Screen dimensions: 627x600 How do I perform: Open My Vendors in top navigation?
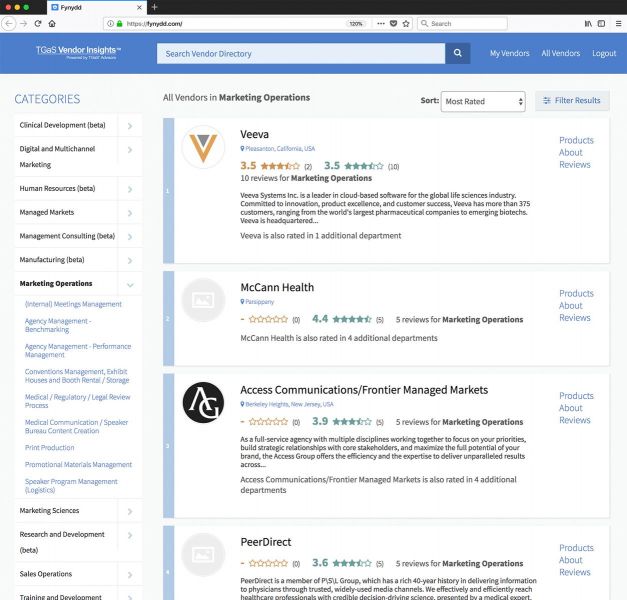pyautogui.click(x=509, y=54)
